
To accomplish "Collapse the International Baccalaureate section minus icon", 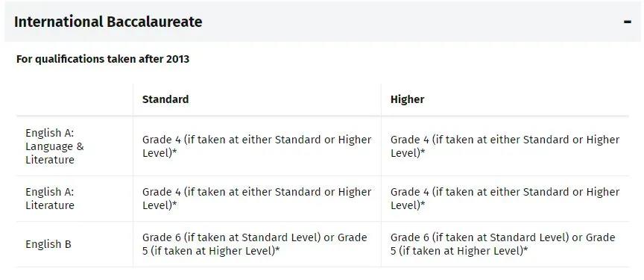I will click(x=627, y=22).
